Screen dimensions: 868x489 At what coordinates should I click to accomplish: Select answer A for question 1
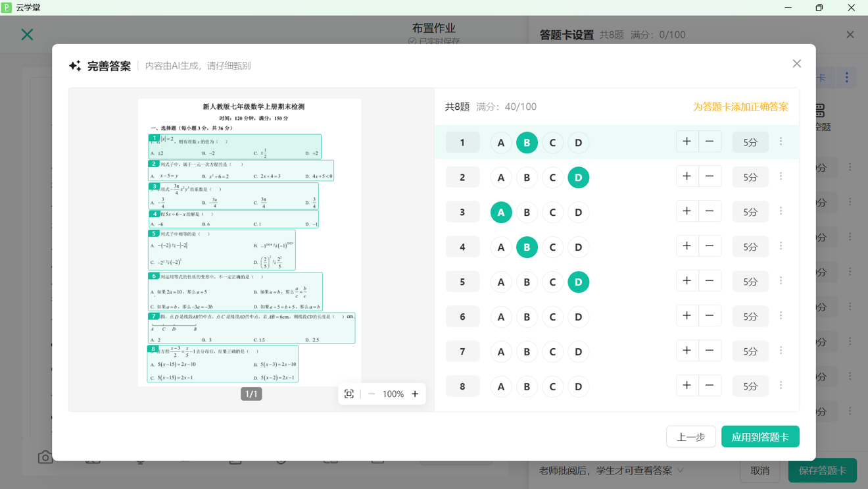pos(501,143)
